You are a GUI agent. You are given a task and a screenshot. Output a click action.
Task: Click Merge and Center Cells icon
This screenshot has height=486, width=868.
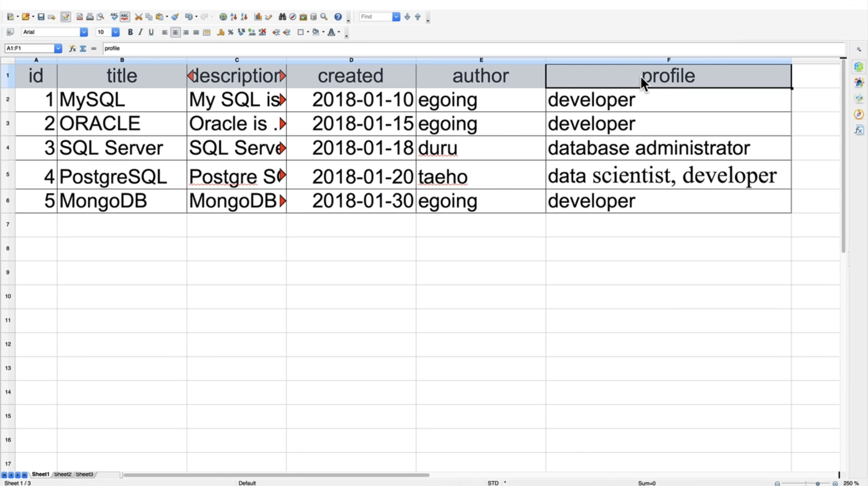pos(207,32)
